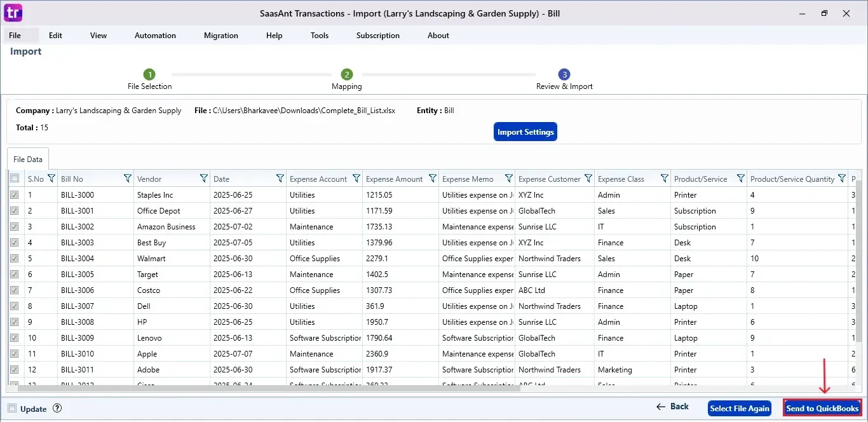Open the Product/Service column filter
The height and width of the screenshot is (422, 868).
click(x=741, y=179)
